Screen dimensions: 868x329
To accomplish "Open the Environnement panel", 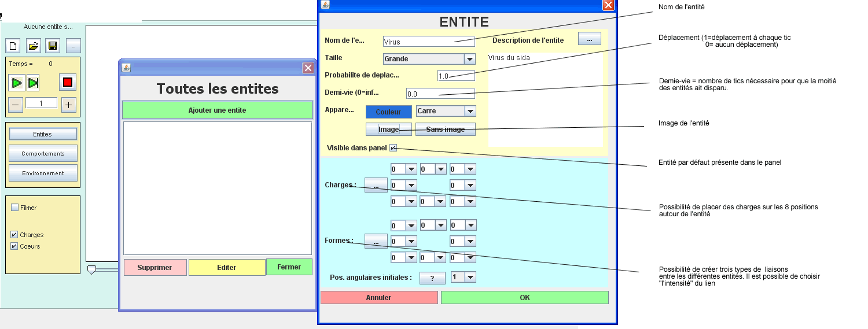I will click(43, 173).
